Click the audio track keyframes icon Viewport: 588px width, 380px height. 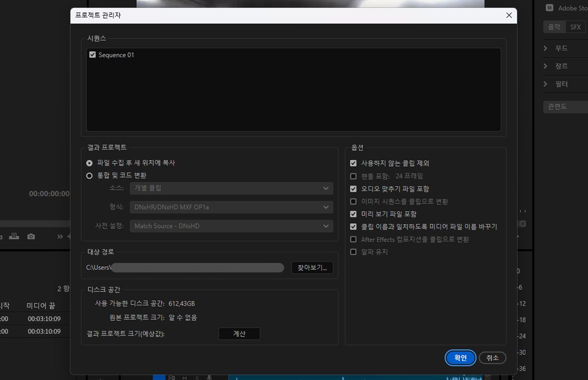tap(172, 378)
